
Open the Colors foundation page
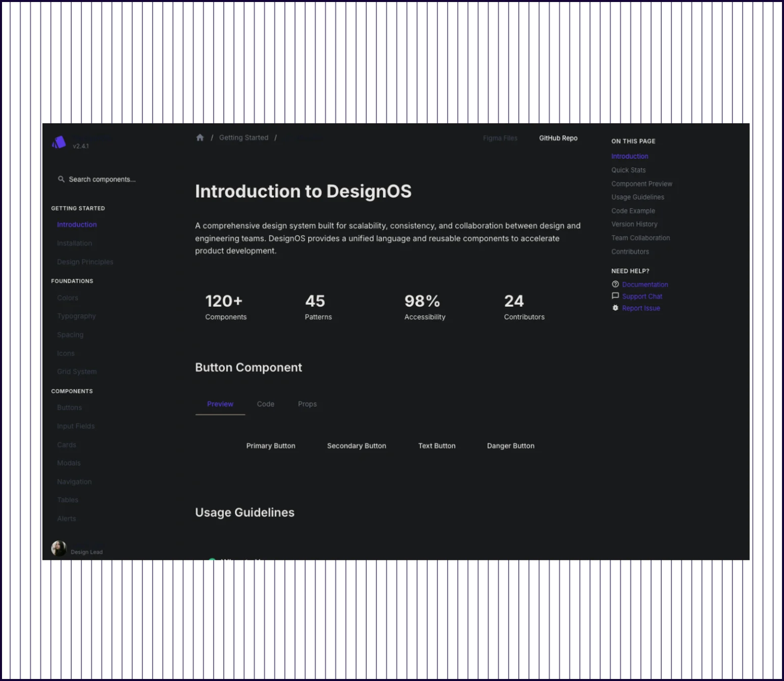pyautogui.click(x=67, y=298)
